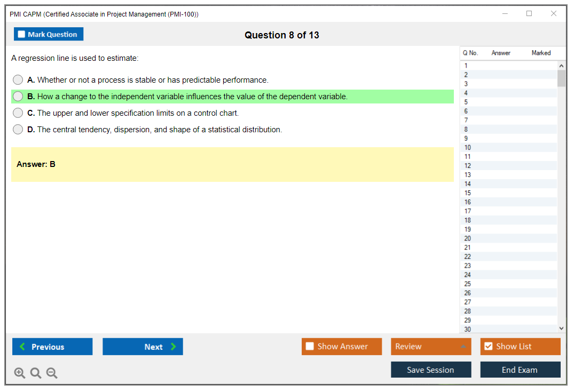
Task: Advance with the Next button
Action: pos(143,347)
